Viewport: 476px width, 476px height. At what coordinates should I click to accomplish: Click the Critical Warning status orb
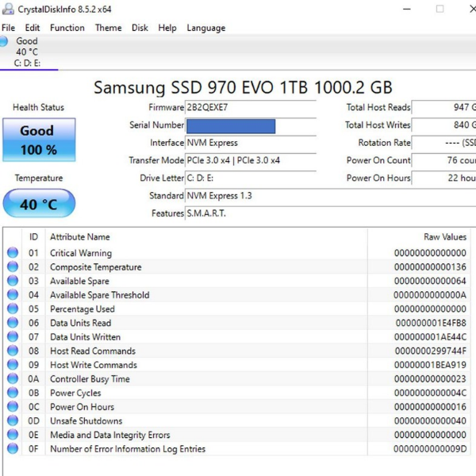[13, 252]
